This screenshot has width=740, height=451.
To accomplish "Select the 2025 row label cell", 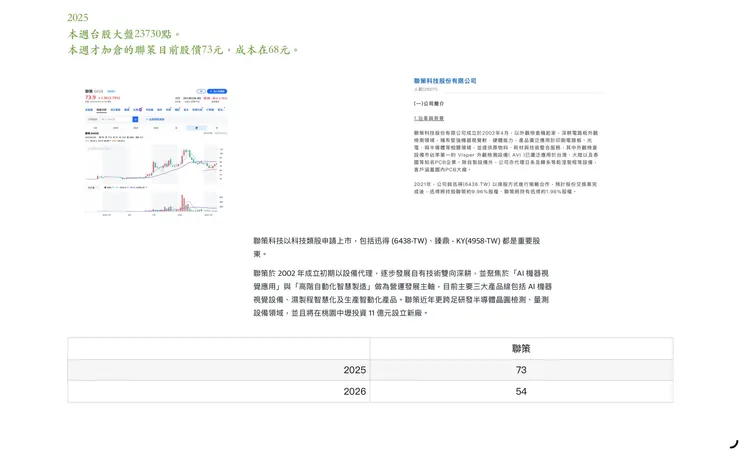I will [x=219, y=370].
